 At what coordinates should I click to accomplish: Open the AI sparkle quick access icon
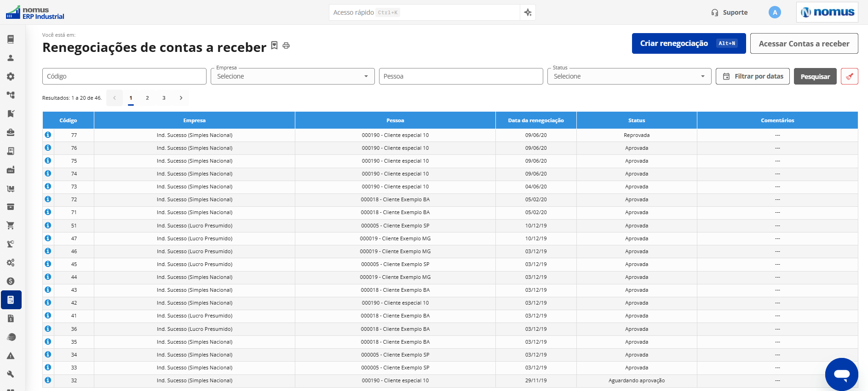click(x=528, y=12)
